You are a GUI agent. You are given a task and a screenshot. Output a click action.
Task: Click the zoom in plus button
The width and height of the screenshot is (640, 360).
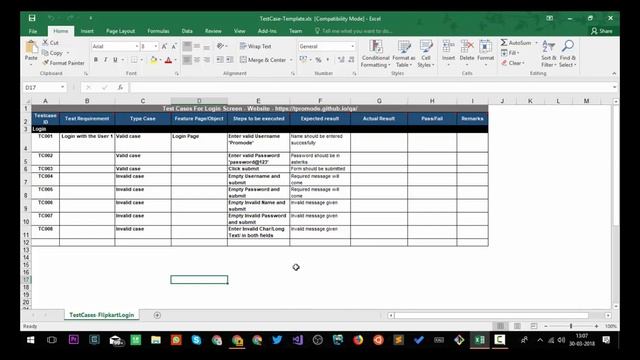click(x=596, y=326)
